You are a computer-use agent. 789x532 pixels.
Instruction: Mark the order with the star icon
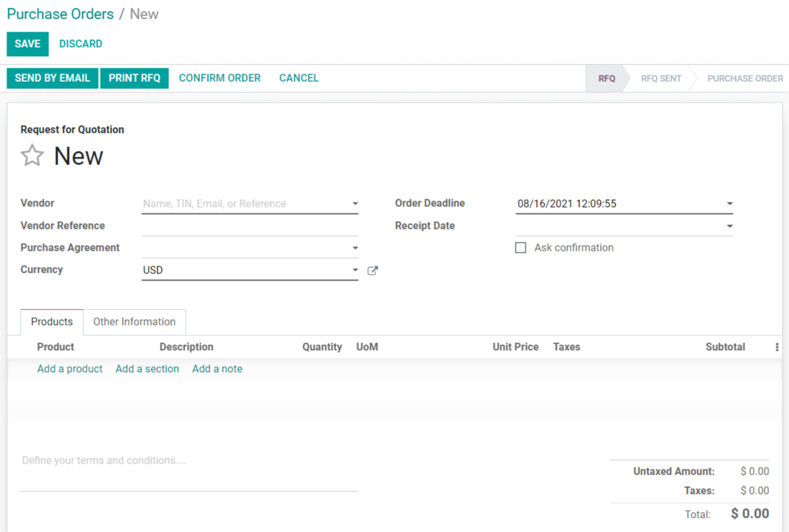[x=32, y=156]
